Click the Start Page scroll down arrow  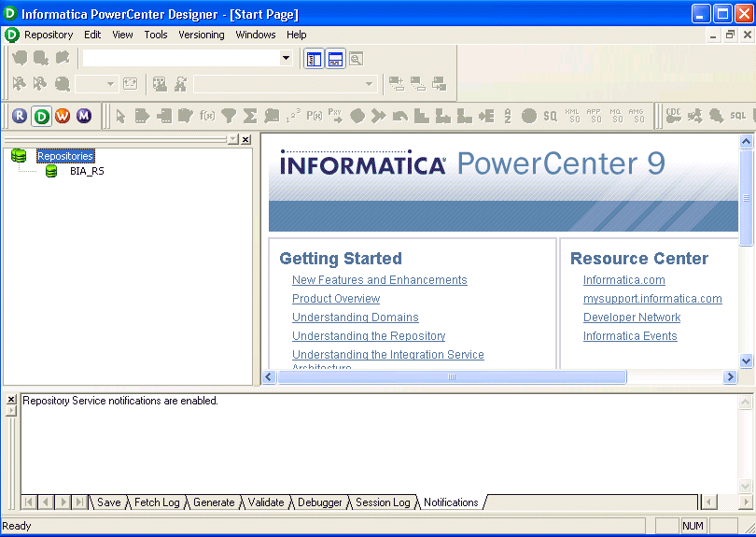(746, 360)
